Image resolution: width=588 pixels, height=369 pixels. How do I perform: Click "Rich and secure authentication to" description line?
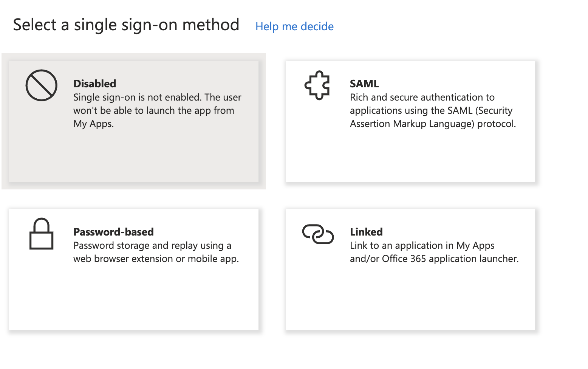[x=422, y=97]
